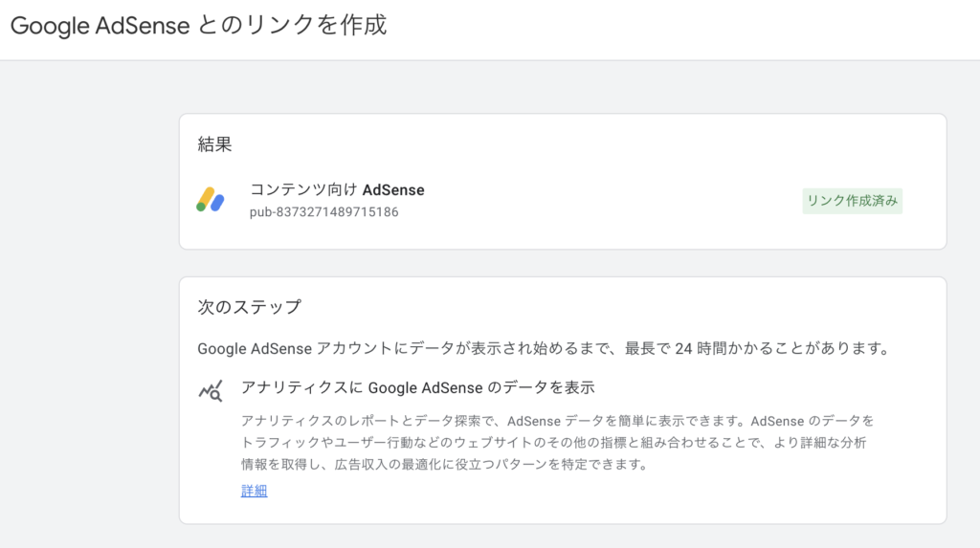The width and height of the screenshot is (980, 548).
Task: Click the description paragraph about AdSense データ
Action: click(x=558, y=443)
